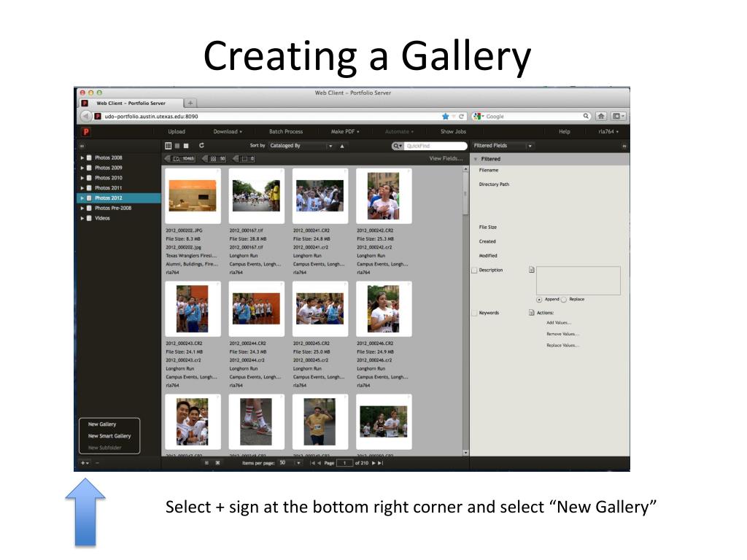Expand the Photos 2011 catalog
This screenshot has width=747, height=560.
82,188
